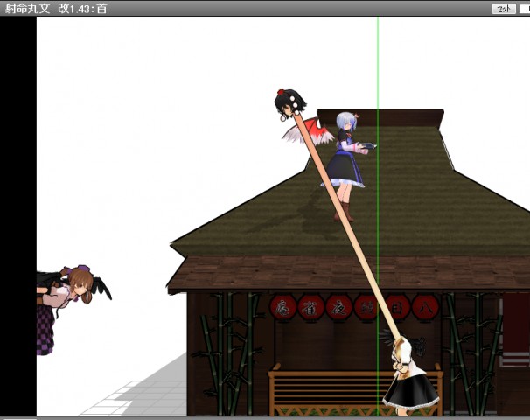Click the silver-haired girl on the roof
Screen dimensions: 530x420
[348, 166]
